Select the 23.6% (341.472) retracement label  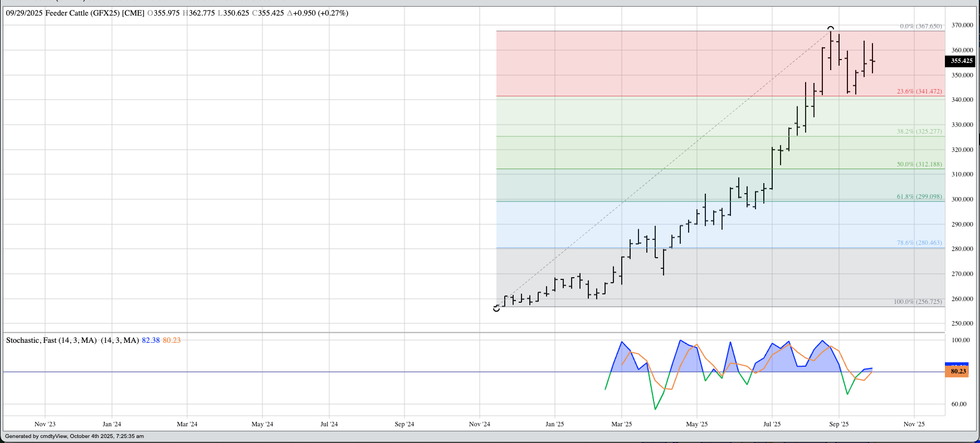(x=919, y=91)
